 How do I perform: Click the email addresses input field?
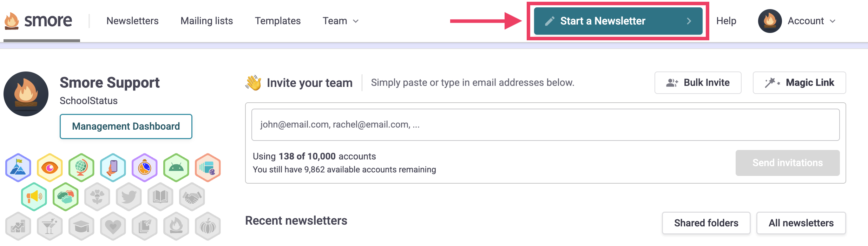[x=545, y=125]
